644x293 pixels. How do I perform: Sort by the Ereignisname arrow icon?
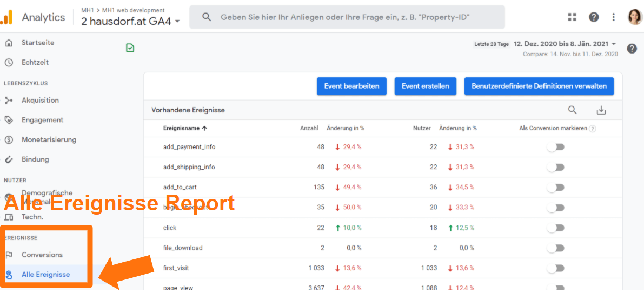(204, 128)
